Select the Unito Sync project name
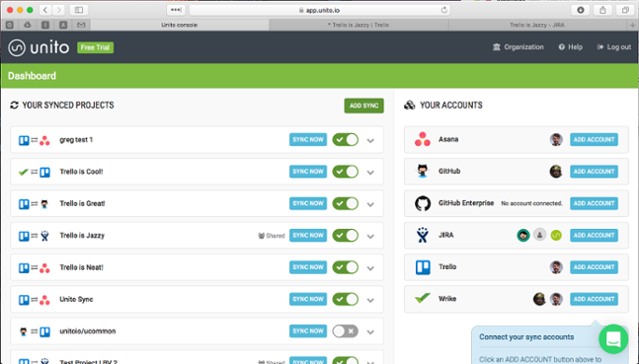639x364 pixels. click(x=76, y=299)
